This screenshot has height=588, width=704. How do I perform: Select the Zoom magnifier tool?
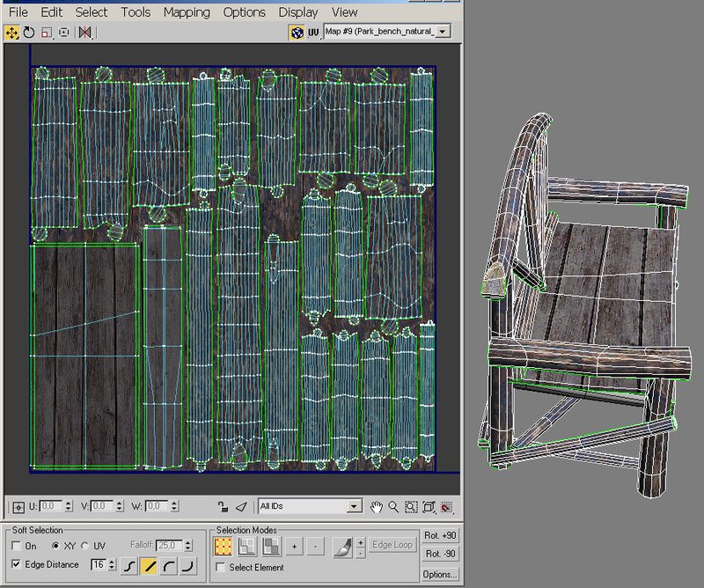pos(393,506)
